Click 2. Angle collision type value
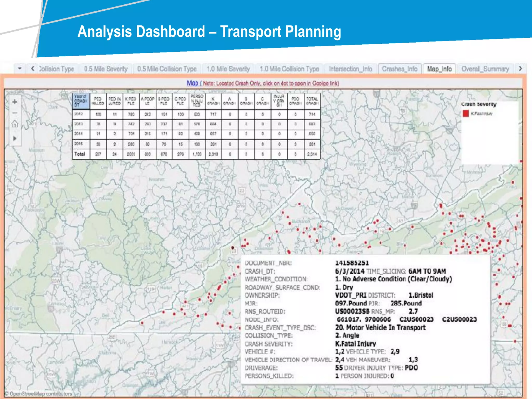 347,335
